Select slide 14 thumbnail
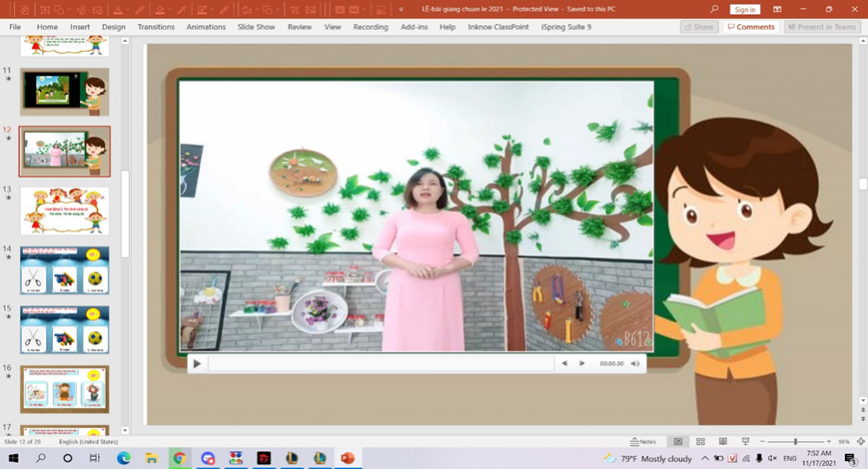Image resolution: width=868 pixels, height=469 pixels. 65,269
